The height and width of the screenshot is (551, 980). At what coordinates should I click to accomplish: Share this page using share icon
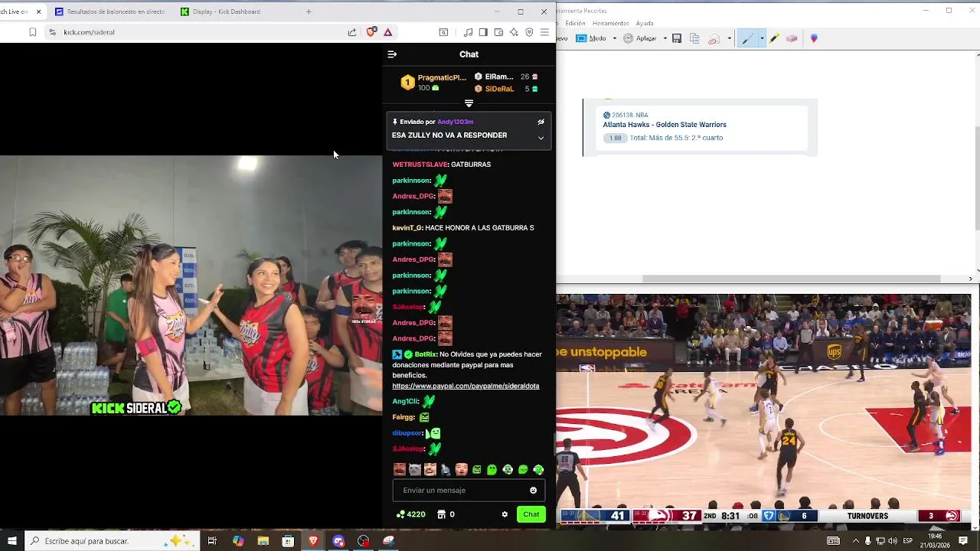click(352, 32)
